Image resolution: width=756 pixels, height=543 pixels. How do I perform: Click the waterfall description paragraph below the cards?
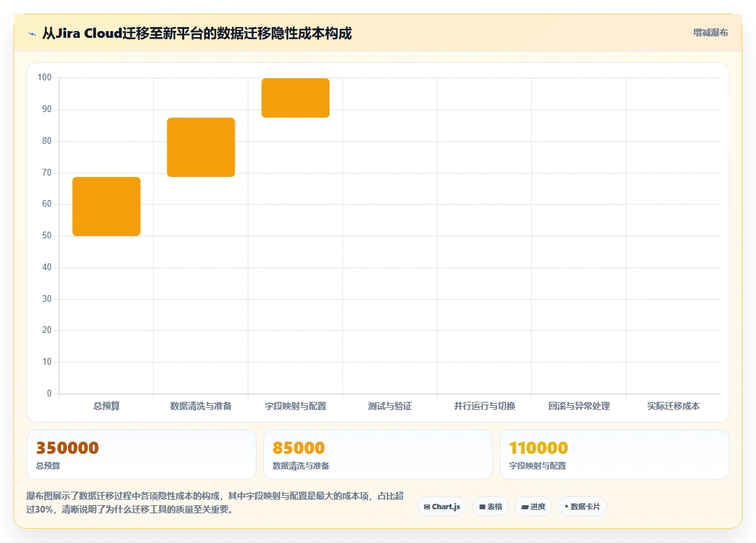[x=215, y=502]
